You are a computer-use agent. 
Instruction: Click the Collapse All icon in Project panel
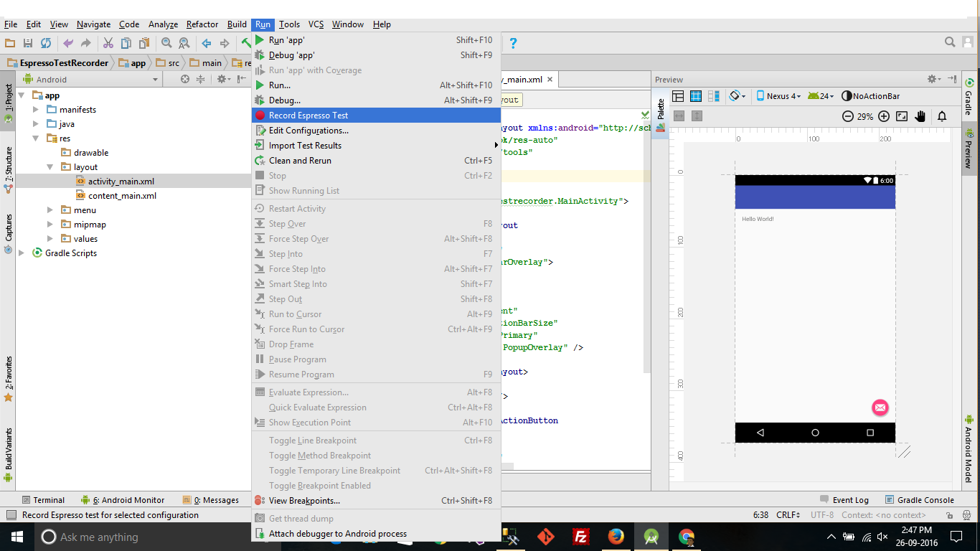point(200,80)
